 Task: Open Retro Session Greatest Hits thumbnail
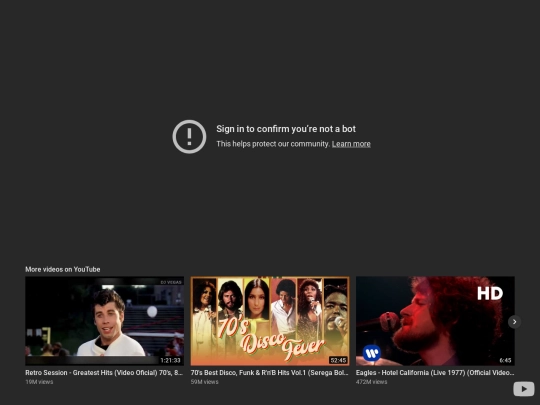(x=104, y=321)
